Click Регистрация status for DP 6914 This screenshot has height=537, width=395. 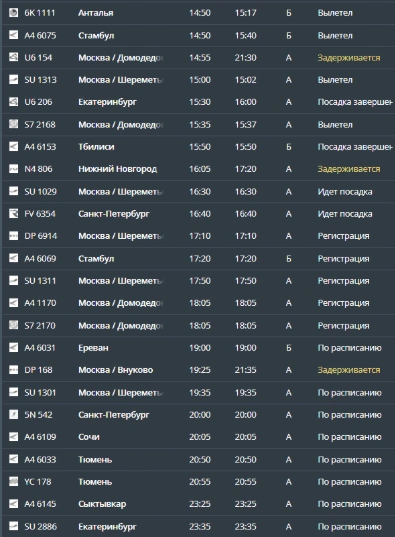343,236
